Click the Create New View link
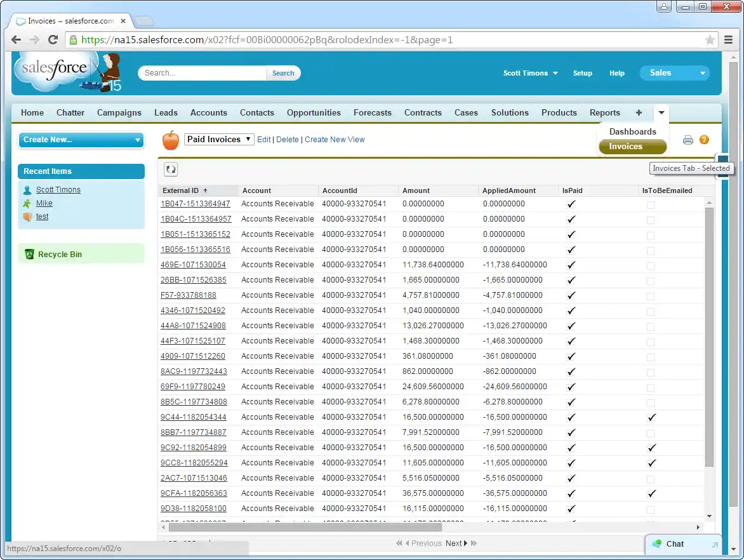This screenshot has height=560, width=744. coord(335,140)
